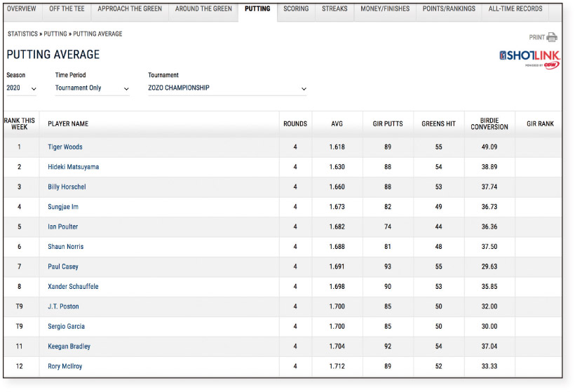Select the Around The Green tab
The image size is (575, 392).
pyautogui.click(x=203, y=9)
